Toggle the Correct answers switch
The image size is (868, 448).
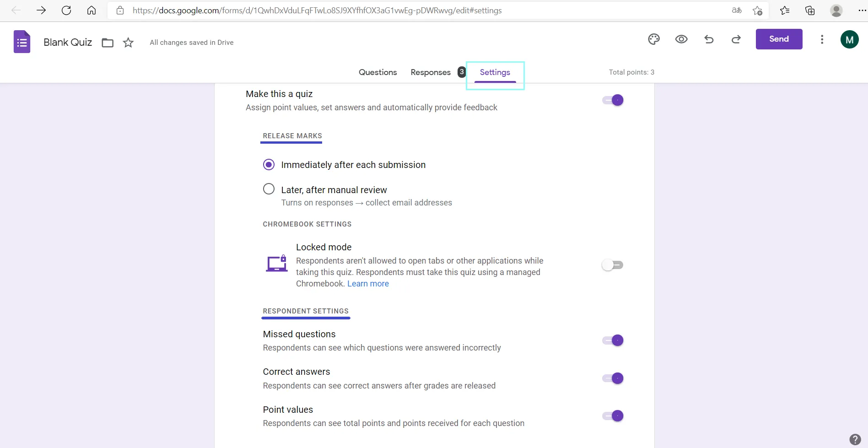point(613,378)
